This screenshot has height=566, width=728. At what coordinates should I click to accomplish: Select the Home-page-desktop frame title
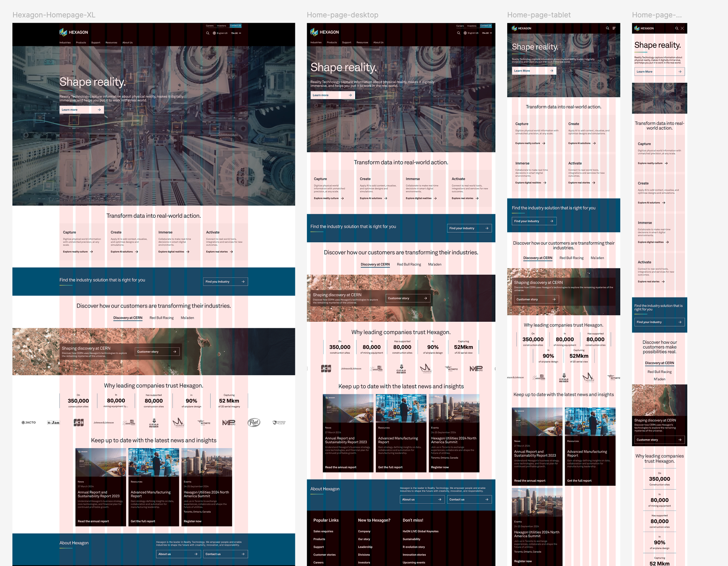342,15
